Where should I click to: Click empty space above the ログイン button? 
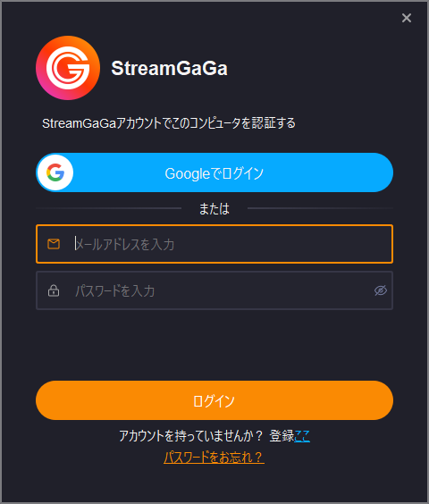[214, 345]
